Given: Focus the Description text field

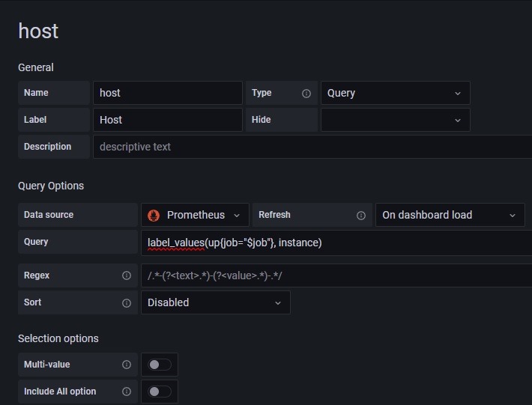Looking at the screenshot, I should [312, 147].
